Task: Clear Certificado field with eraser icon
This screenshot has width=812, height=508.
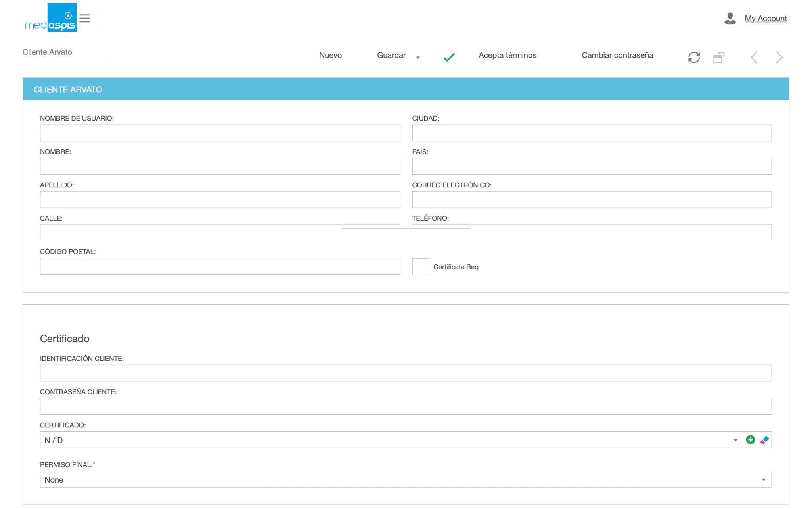Action: click(x=764, y=440)
